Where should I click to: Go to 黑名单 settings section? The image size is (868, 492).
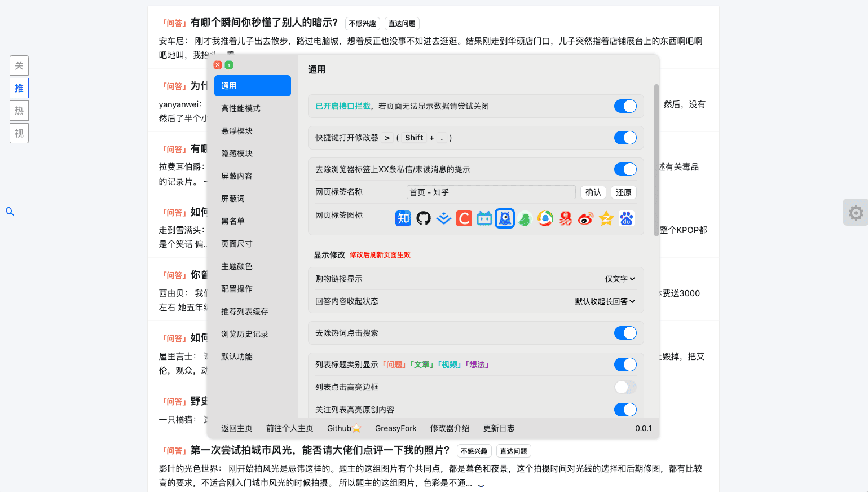(253, 221)
